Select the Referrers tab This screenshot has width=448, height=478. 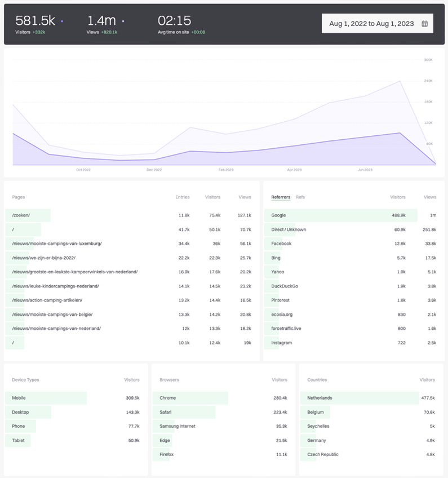tap(281, 197)
